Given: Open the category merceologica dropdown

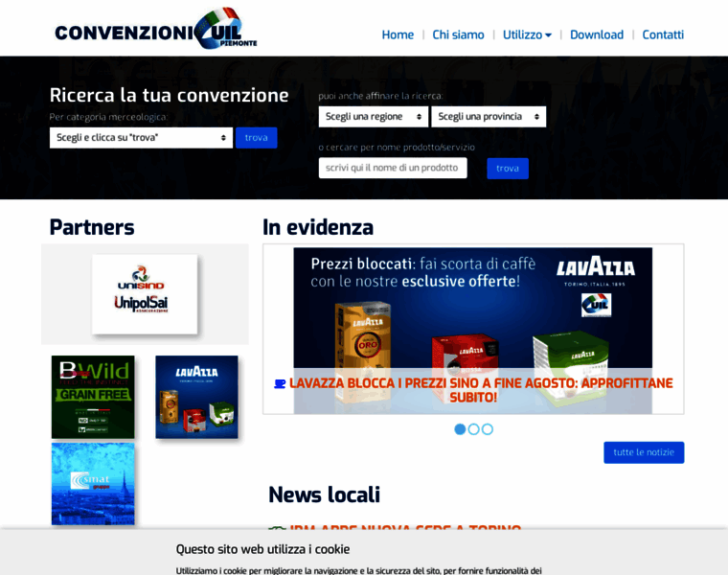Looking at the screenshot, I should [141, 138].
